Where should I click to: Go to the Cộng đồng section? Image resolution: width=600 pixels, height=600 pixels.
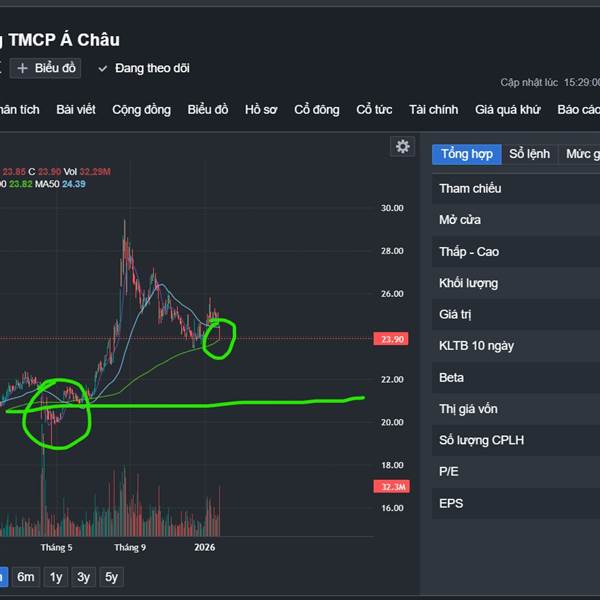click(141, 110)
